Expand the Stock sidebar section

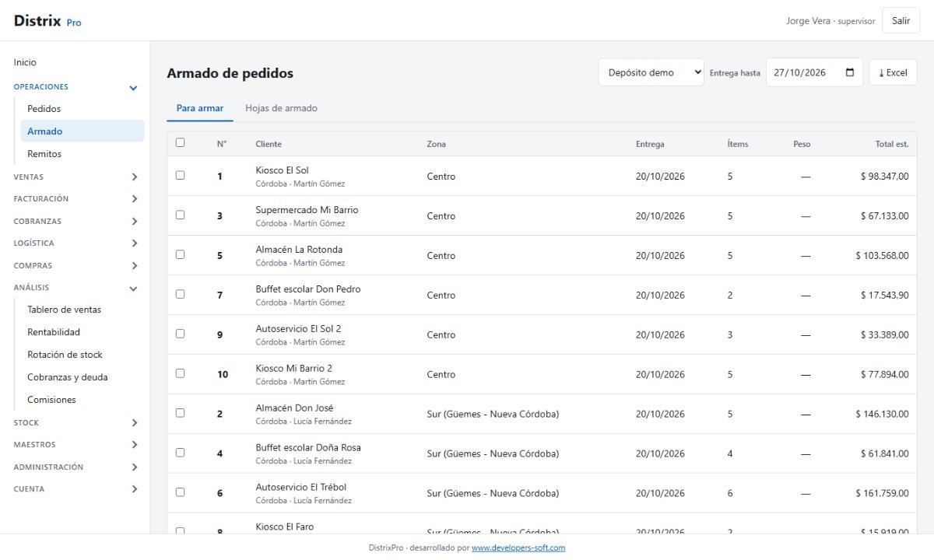tap(76, 423)
